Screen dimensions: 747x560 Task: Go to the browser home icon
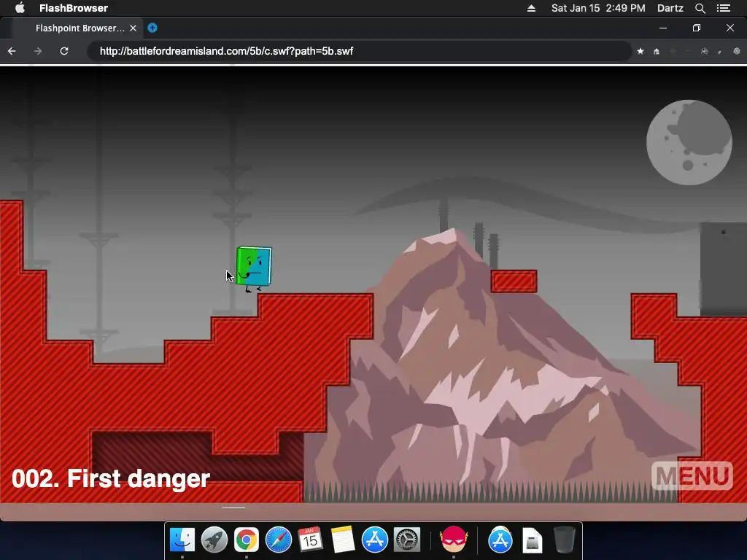coord(657,51)
